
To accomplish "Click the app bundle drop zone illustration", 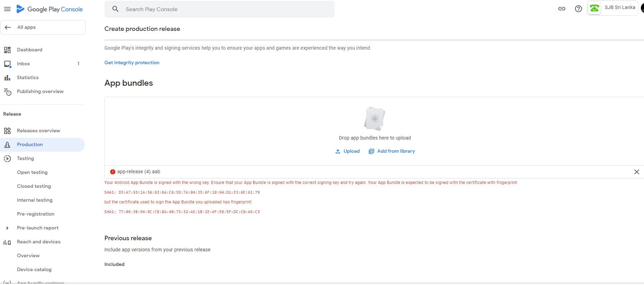I will (x=375, y=119).
